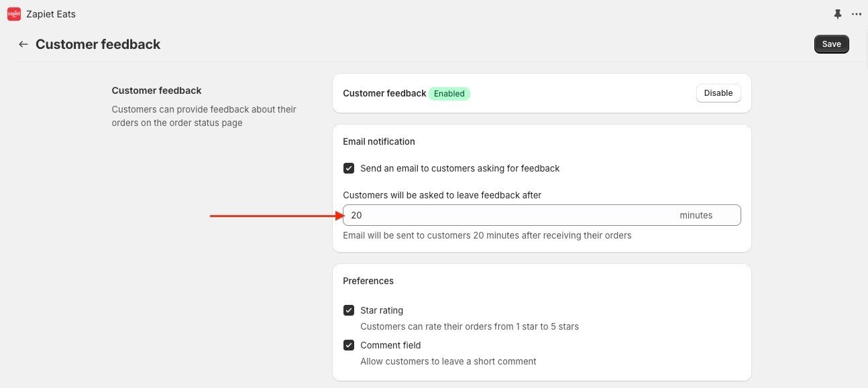Open the three-dot more options menu
The width and height of the screenshot is (868, 388).
click(856, 14)
